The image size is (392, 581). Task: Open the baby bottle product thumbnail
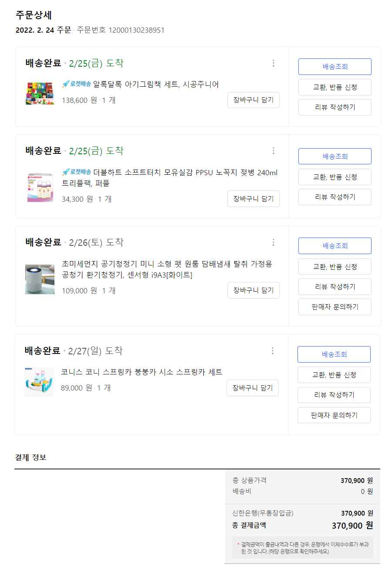(40, 187)
